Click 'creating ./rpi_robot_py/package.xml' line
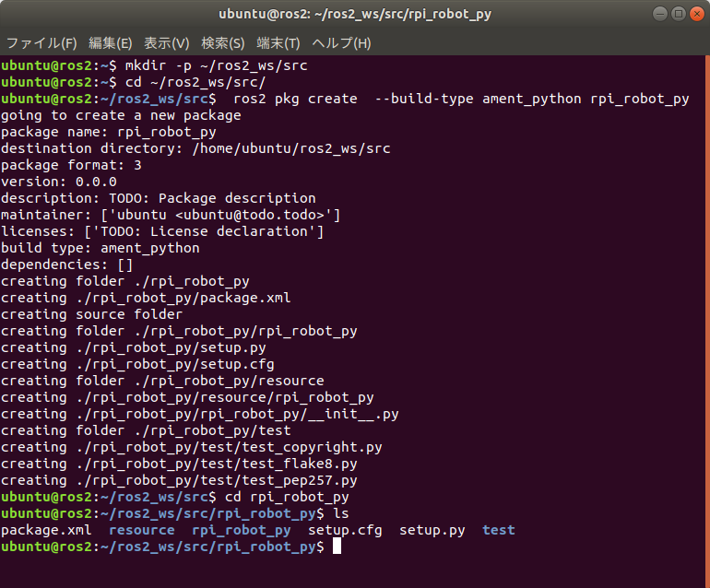This screenshot has width=710, height=588. coord(146,298)
